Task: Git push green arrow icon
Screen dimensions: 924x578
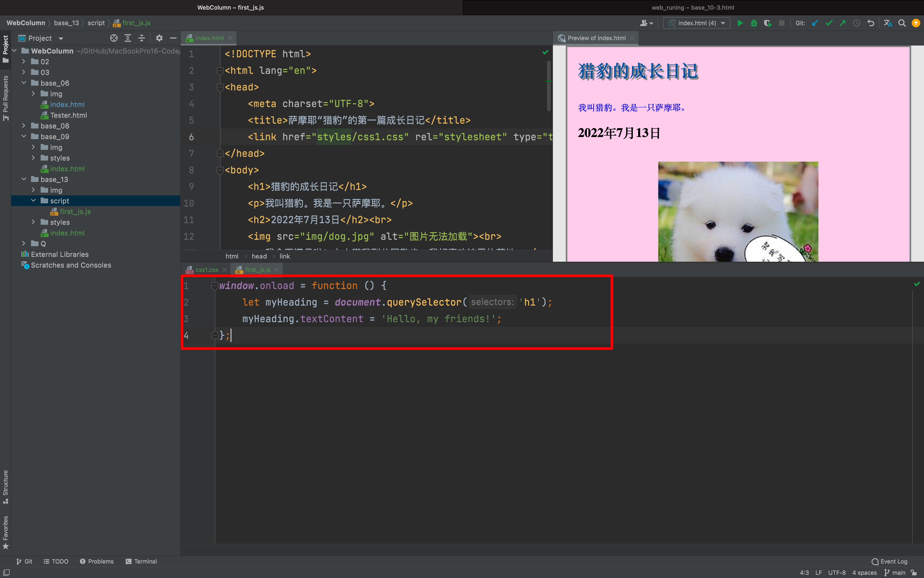Action: click(x=842, y=23)
